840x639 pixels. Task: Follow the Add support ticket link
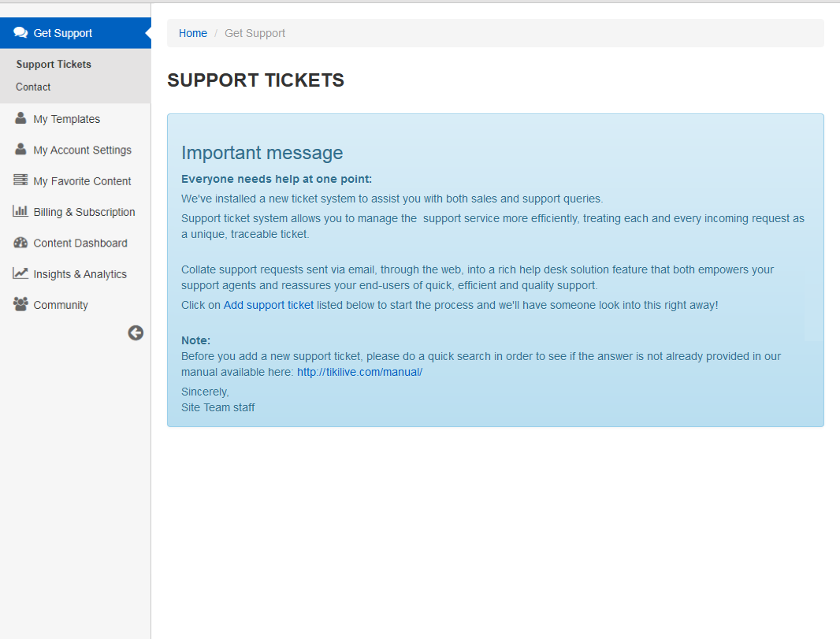click(269, 305)
